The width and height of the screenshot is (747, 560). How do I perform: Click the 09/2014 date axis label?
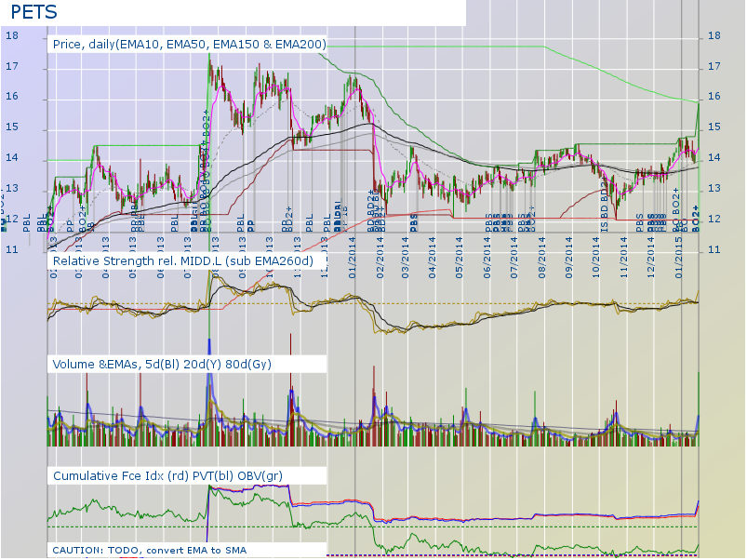[568, 258]
